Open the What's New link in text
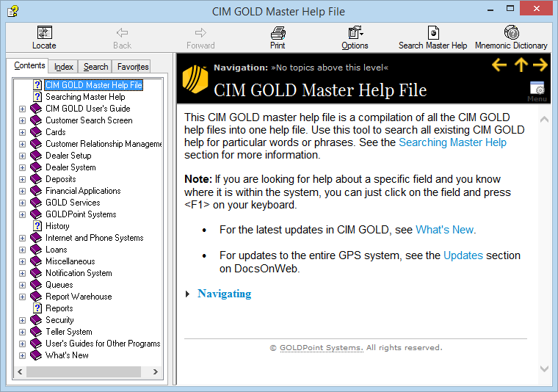The image size is (558, 392). [x=444, y=230]
